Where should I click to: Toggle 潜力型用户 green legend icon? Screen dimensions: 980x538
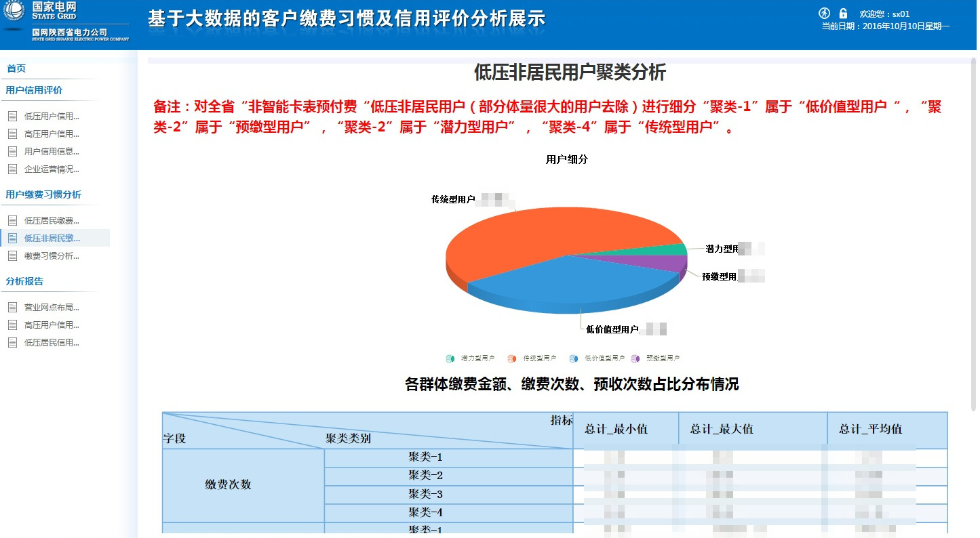coord(450,358)
